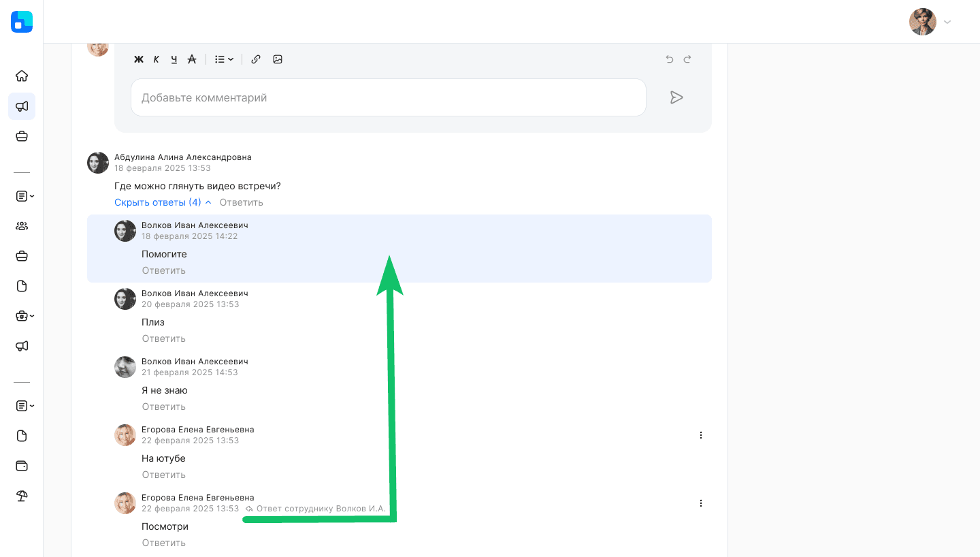The image size is (980, 557).
Task: Open the user profile dropdown chevron
Action: click(947, 22)
